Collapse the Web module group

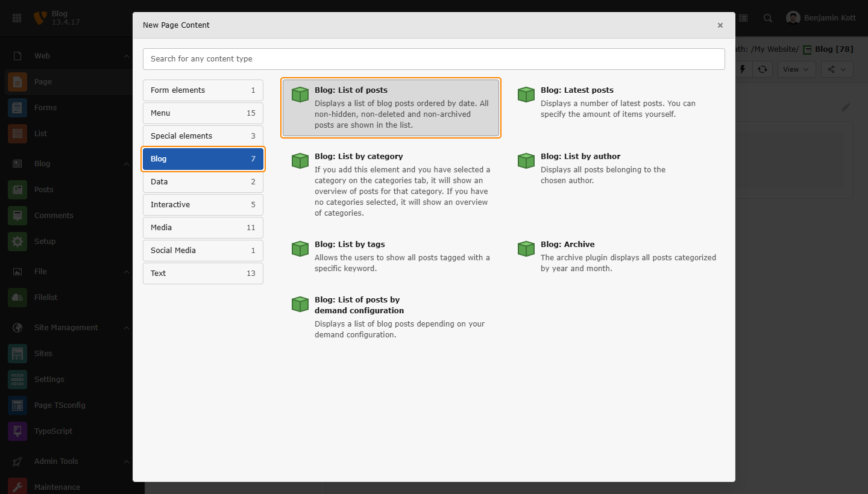tap(126, 56)
